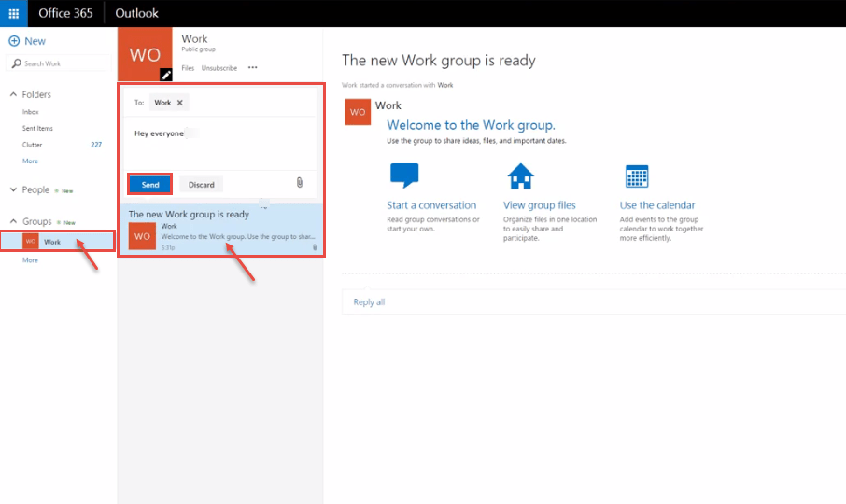Screen dimensions: 846x504
Task: Select the Work group in sidebar
Action: click(58, 242)
